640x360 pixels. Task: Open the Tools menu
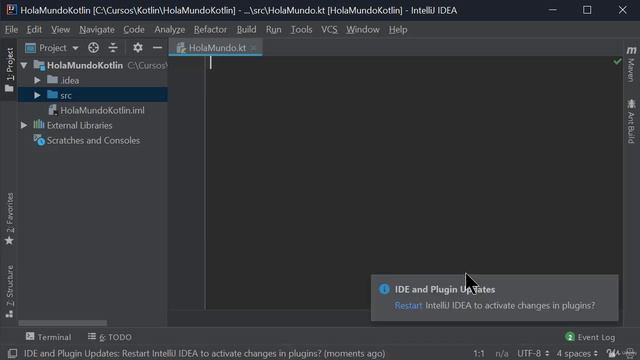[x=301, y=29]
